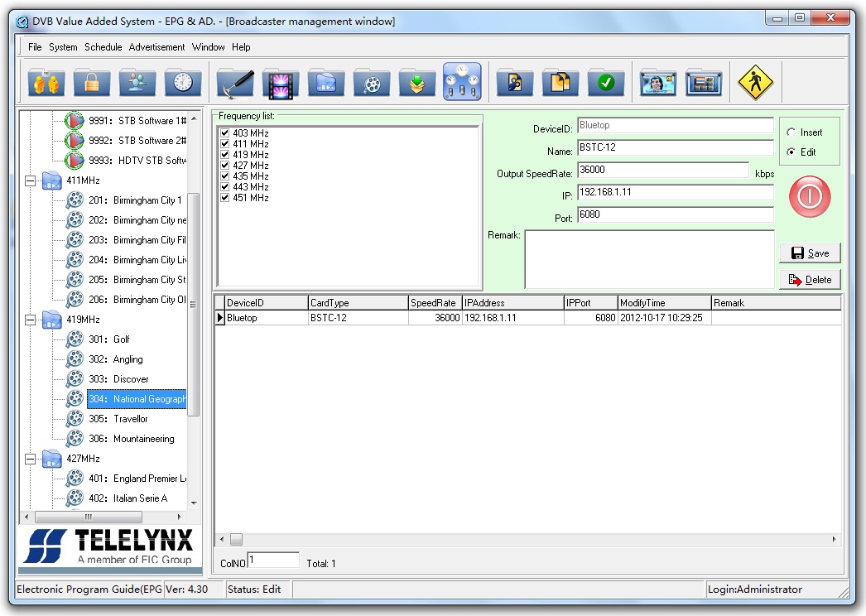Select the gauges broadcaster management icon

462,82
